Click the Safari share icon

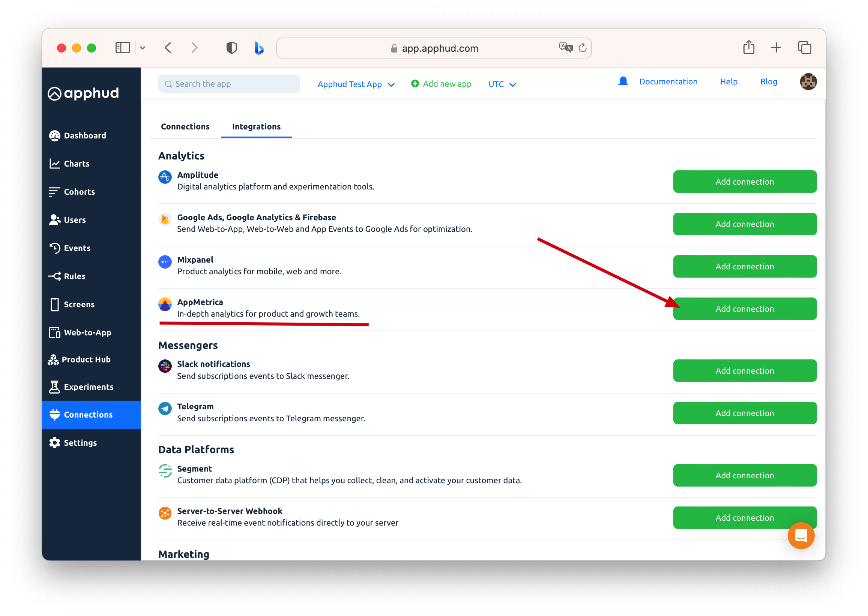[x=749, y=48]
